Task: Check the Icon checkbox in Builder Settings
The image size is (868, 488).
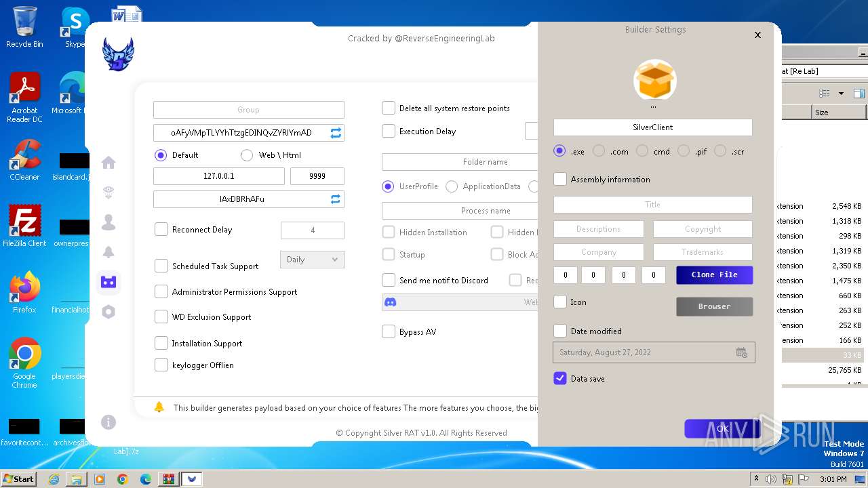Action: [560, 302]
